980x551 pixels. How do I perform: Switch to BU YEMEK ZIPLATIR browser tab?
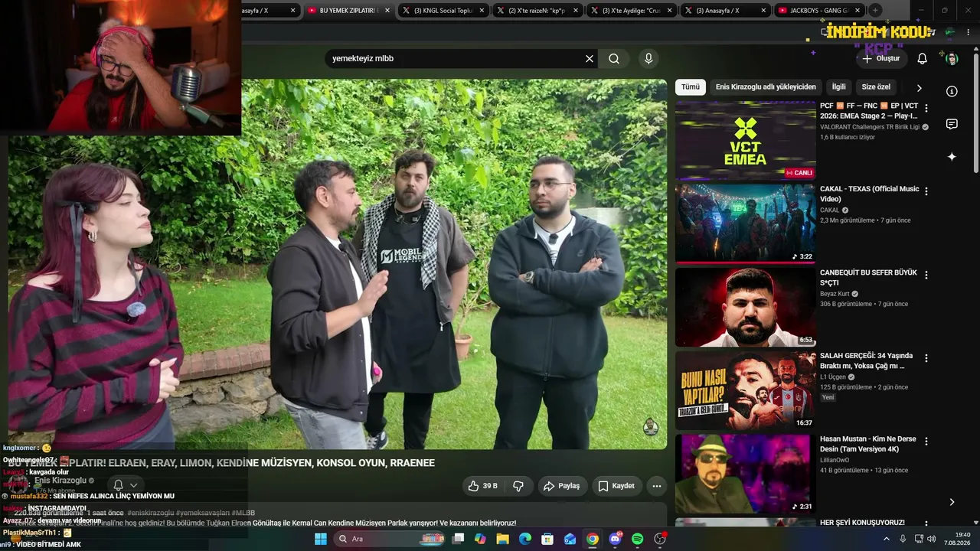click(349, 11)
